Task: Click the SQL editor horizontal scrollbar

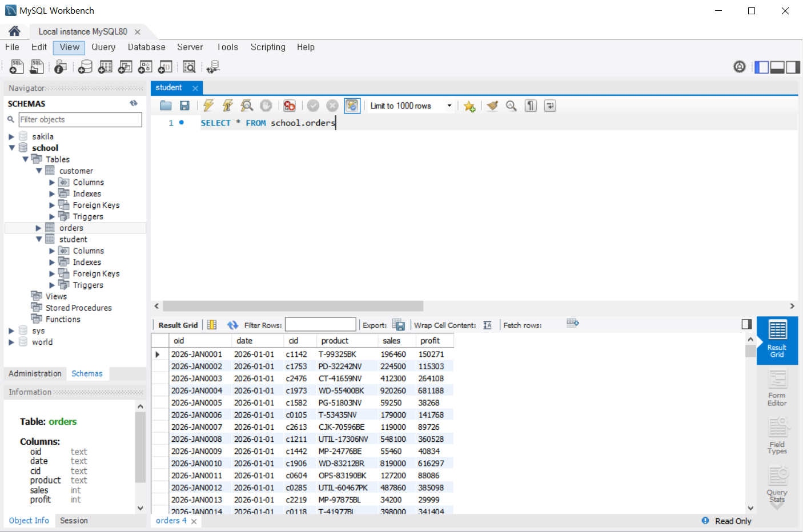Action: click(x=293, y=306)
